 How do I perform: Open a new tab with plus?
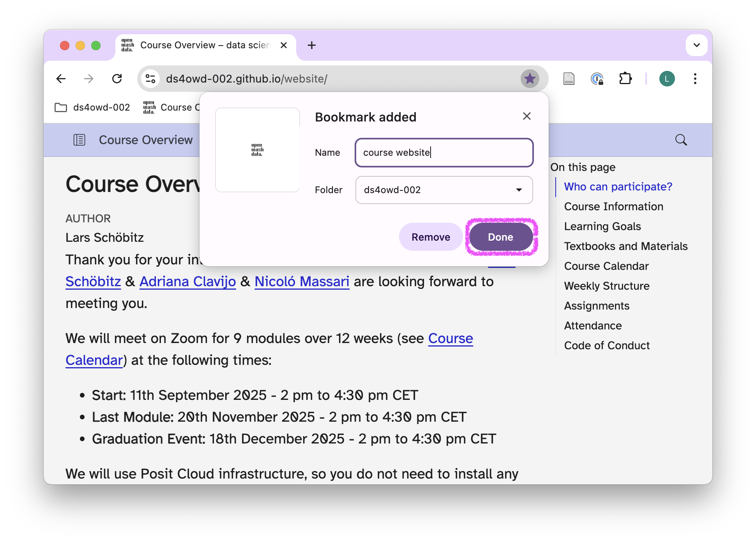pos(311,45)
